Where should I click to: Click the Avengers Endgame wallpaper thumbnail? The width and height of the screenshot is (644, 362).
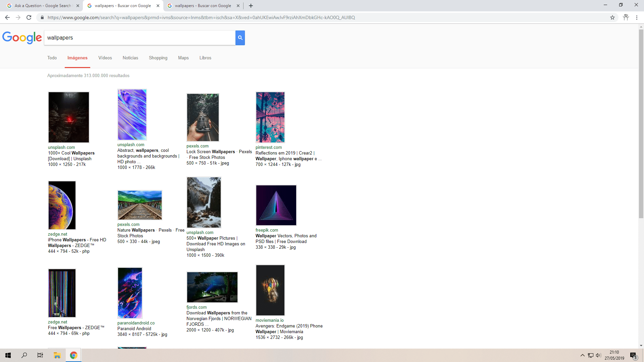click(x=270, y=290)
